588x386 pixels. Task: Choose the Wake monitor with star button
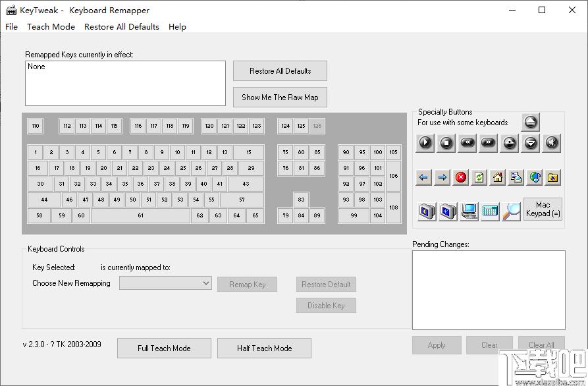click(448, 211)
